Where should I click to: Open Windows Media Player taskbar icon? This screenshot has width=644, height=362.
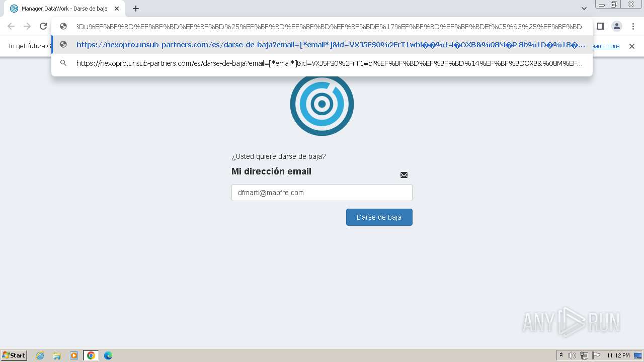(x=74, y=355)
